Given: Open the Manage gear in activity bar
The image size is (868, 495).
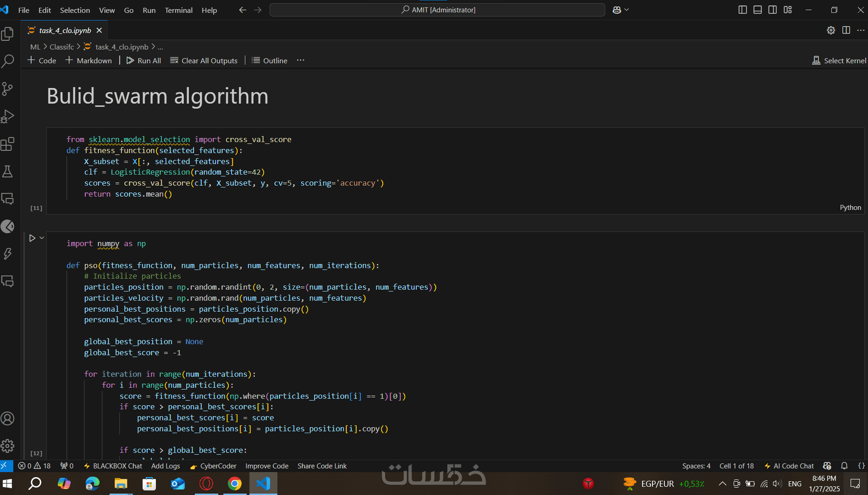Looking at the screenshot, I should pyautogui.click(x=8, y=446).
